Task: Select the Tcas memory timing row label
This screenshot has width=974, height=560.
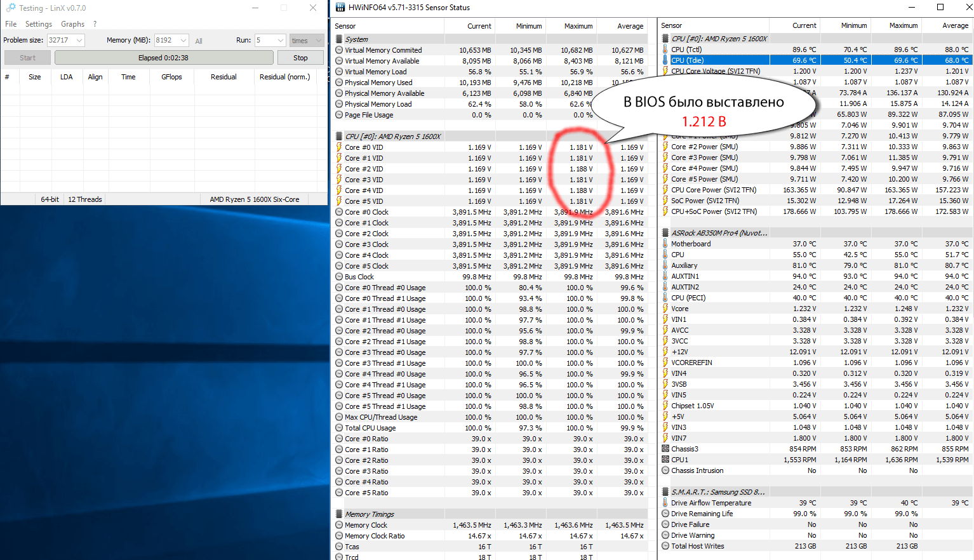Action: pyautogui.click(x=352, y=547)
